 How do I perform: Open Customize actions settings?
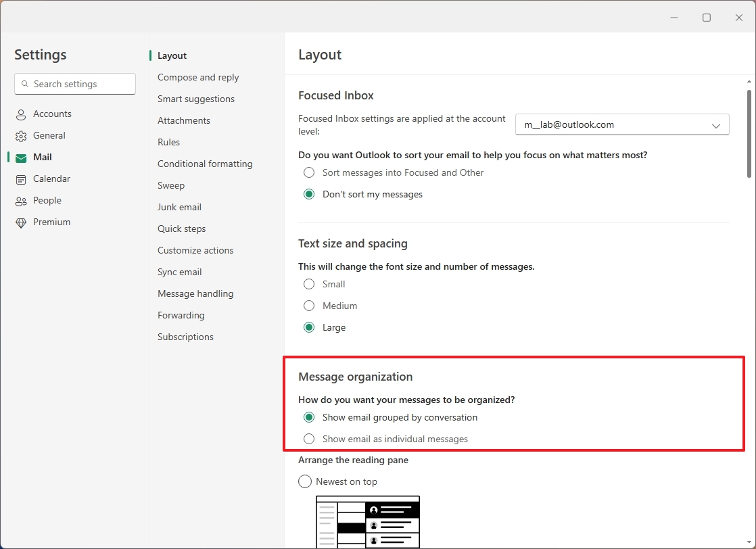195,251
